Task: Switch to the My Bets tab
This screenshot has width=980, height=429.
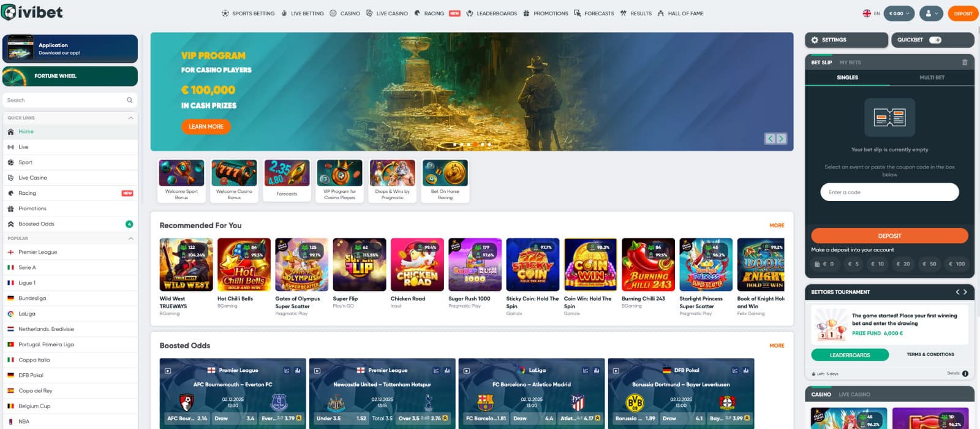Action: (850, 63)
